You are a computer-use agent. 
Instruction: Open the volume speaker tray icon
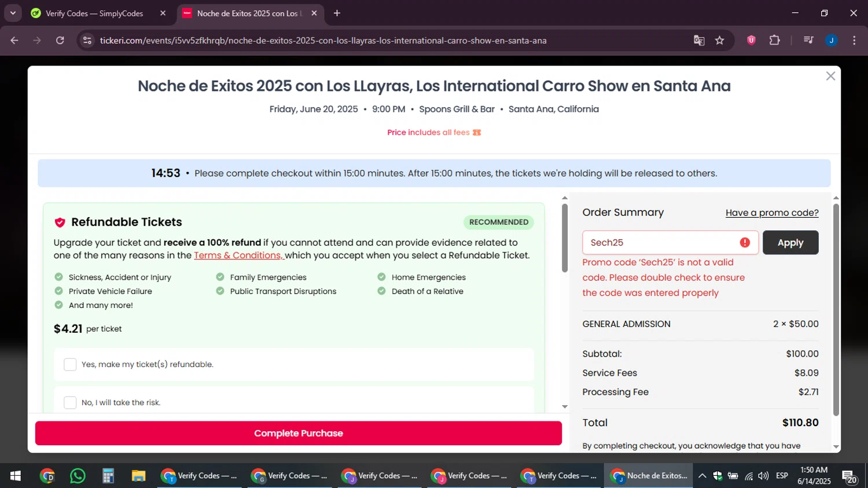click(x=763, y=476)
